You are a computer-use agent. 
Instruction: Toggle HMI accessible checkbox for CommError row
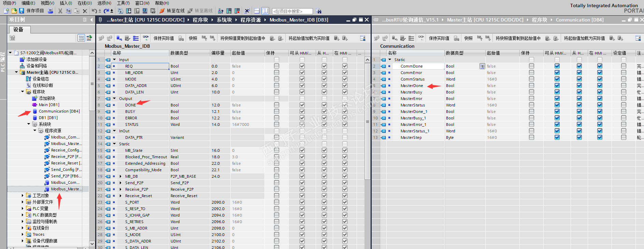(x=557, y=73)
